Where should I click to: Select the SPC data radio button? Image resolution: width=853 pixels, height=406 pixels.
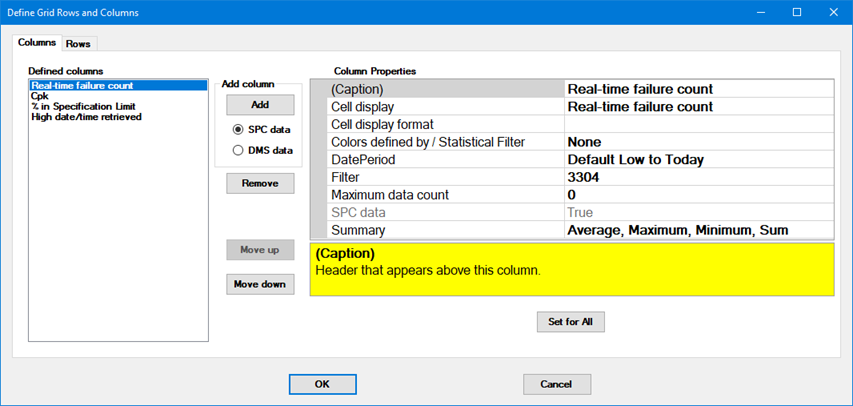point(238,130)
